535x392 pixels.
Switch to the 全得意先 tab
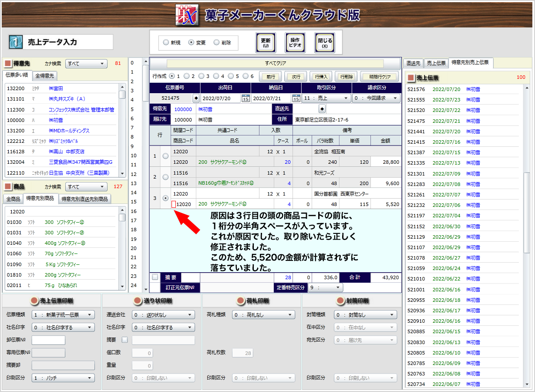point(45,76)
